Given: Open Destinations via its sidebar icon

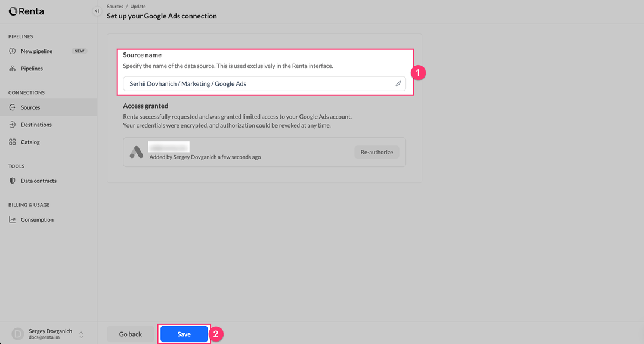Looking at the screenshot, I should tap(13, 125).
